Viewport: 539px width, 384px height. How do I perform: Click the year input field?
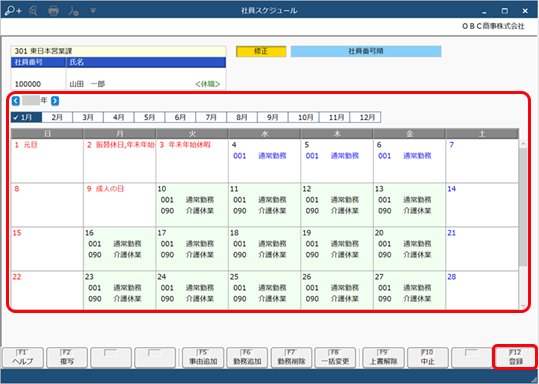31,100
